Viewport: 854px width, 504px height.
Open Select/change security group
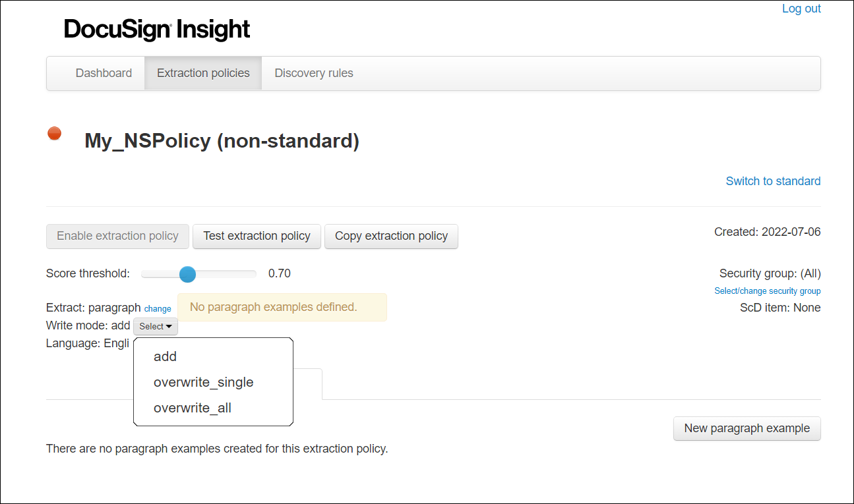coord(767,291)
